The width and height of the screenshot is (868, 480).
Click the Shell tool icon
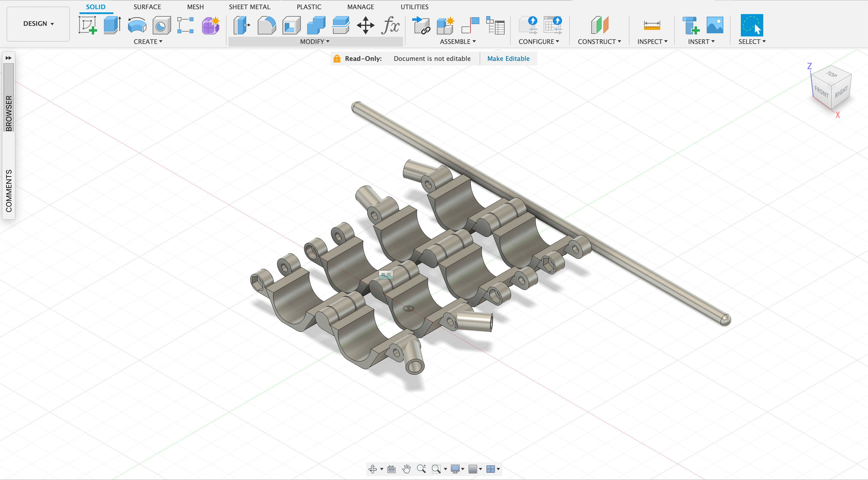click(x=291, y=25)
